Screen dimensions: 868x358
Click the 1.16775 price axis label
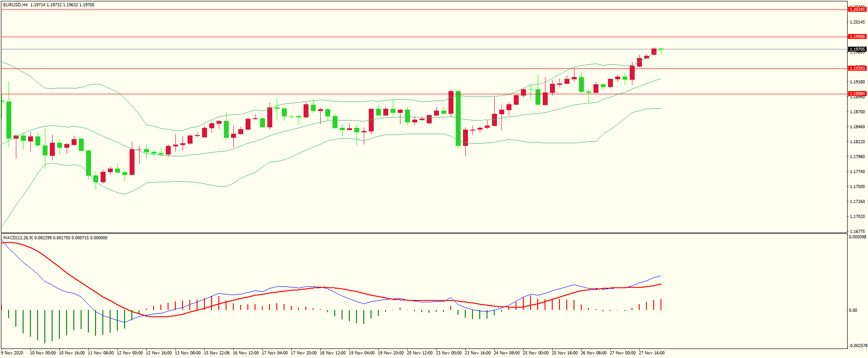[x=857, y=232]
